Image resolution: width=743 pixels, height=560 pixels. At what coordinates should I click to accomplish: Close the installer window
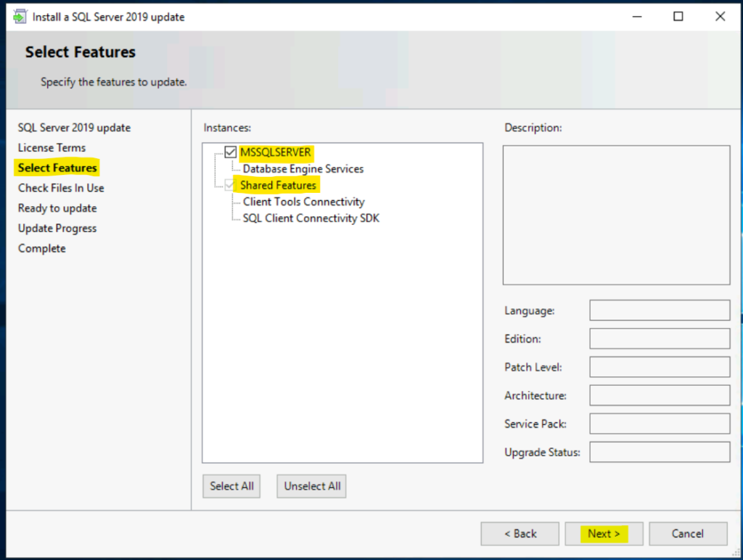[x=720, y=17]
